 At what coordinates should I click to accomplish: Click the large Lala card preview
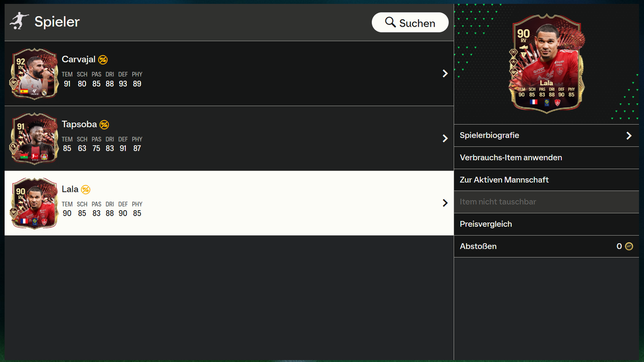tap(546, 63)
